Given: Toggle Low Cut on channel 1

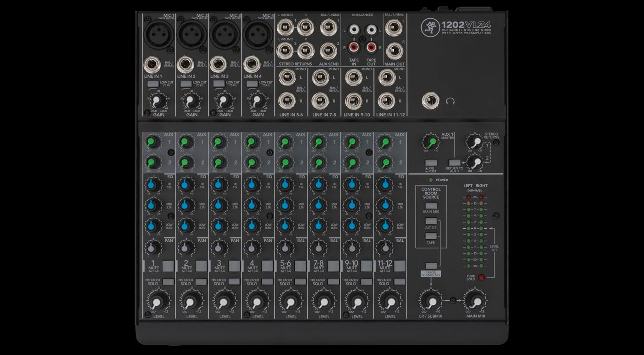Looking at the screenshot, I should 153,84.
